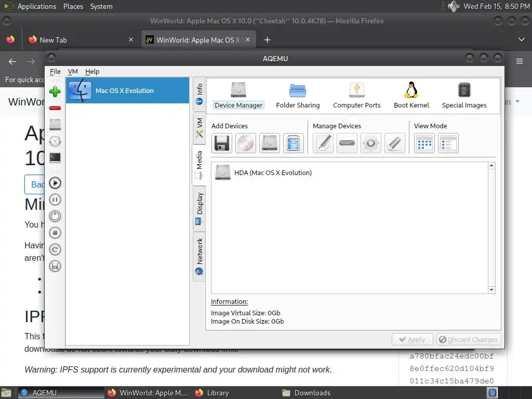Switch to WinWorld Firefox in taskbar
This screenshot has height=399, width=532.
[x=148, y=393]
